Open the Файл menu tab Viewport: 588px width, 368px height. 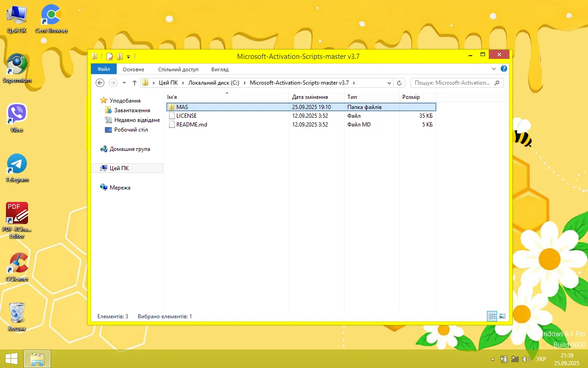tap(104, 69)
